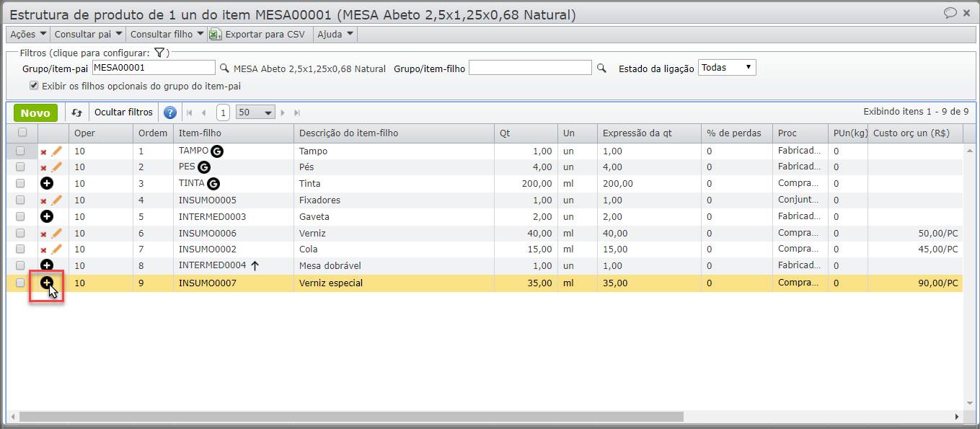Click plus icon on Gaveta row
The width and height of the screenshot is (980, 429).
click(x=47, y=216)
